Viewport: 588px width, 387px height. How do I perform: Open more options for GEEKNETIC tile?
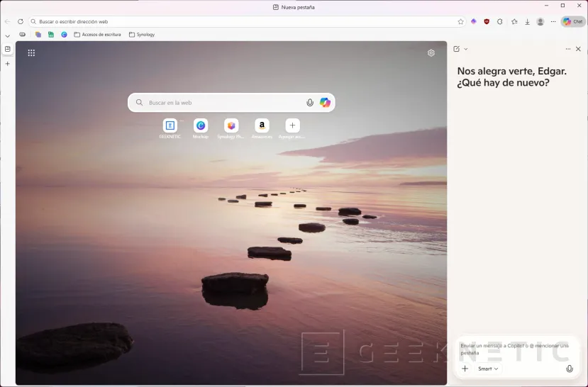[182, 120]
